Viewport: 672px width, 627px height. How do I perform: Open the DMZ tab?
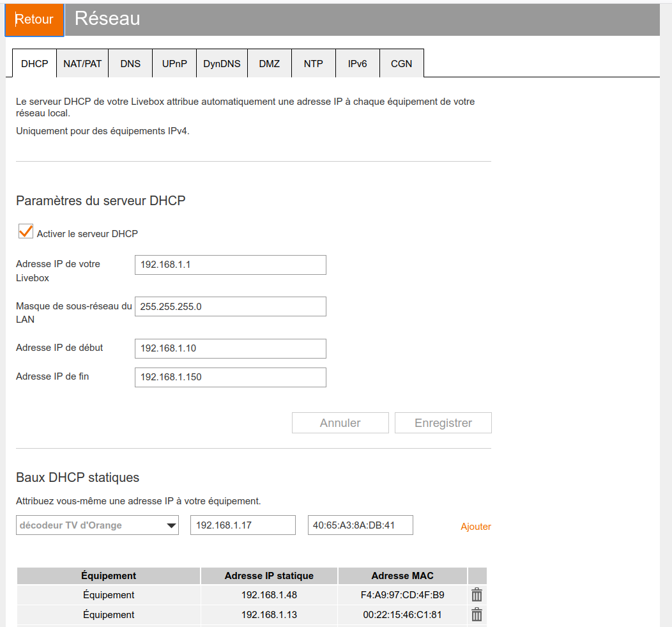coord(270,64)
